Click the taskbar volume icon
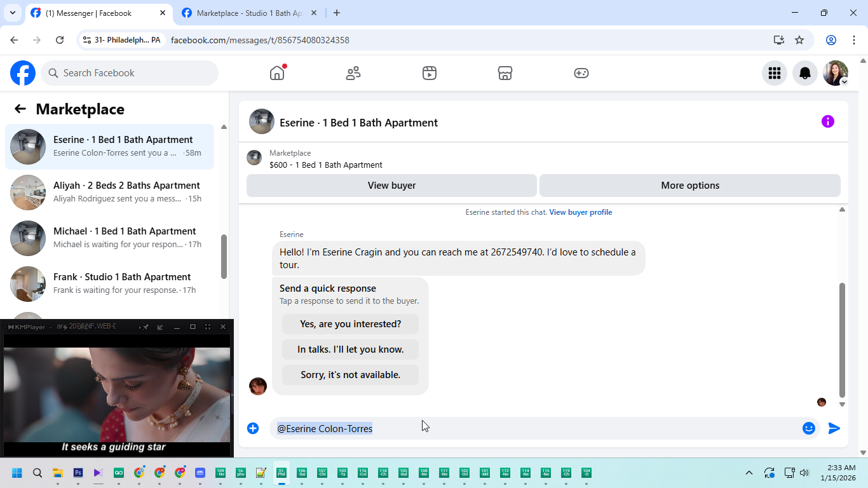Image resolution: width=868 pixels, height=488 pixels. (x=804, y=473)
